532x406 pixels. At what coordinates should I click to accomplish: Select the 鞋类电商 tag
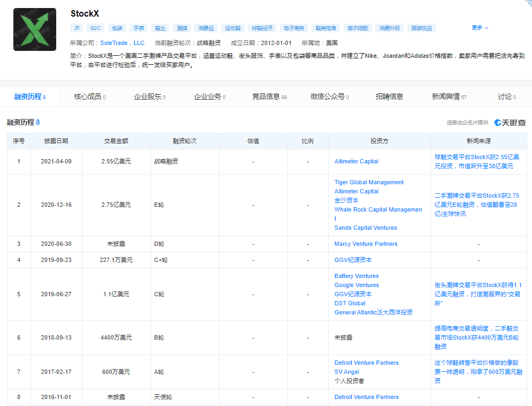326,28
